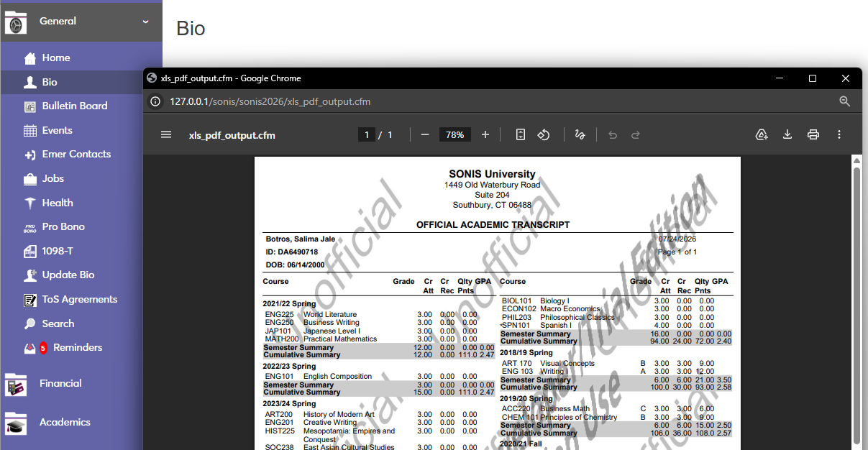This screenshot has height=450, width=868.
Task: Undo the last PDF annotation
Action: click(613, 134)
